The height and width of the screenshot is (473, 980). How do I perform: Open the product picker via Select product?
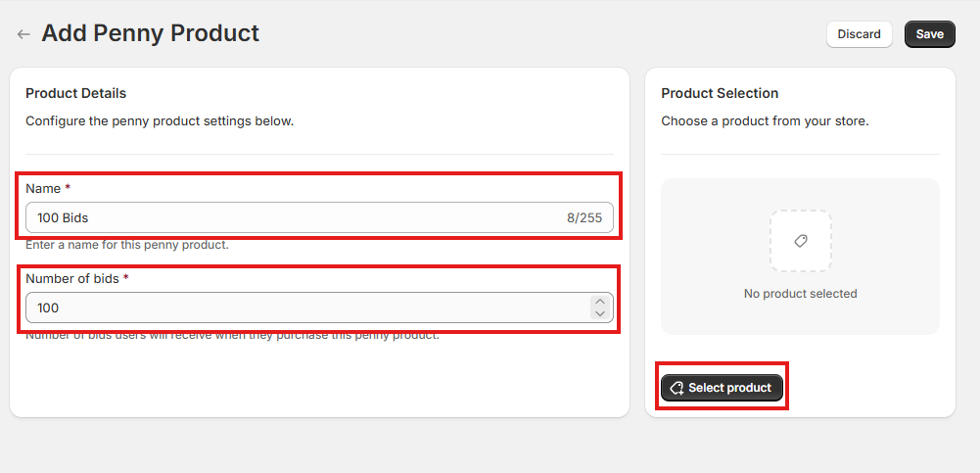(x=723, y=388)
